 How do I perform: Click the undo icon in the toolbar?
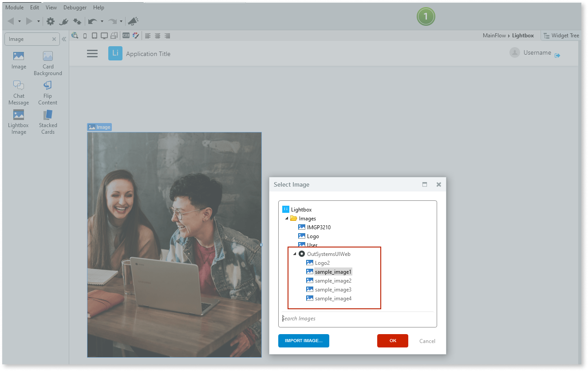coord(92,21)
